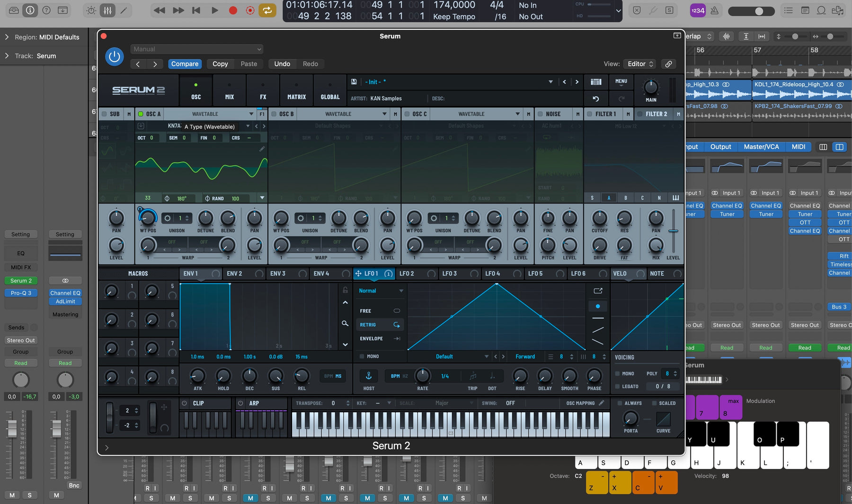The width and height of the screenshot is (852, 504).
Task: Enable the SUB oscillator
Action: [104, 114]
